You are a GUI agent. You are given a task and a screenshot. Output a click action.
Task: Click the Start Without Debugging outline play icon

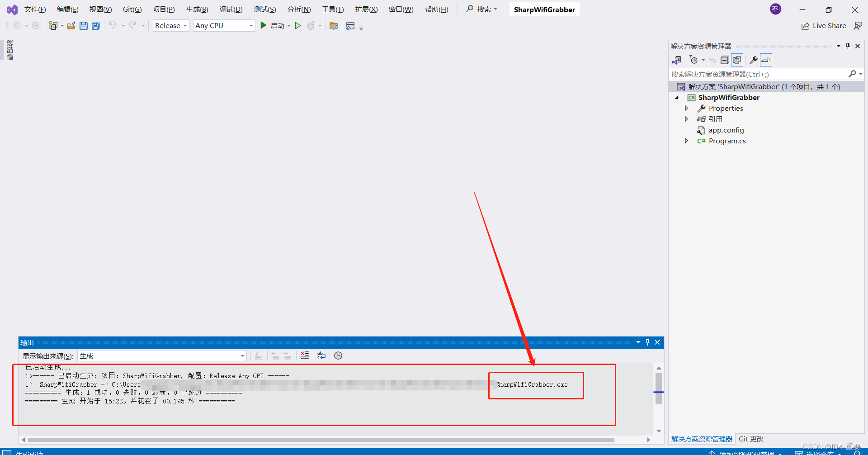(297, 26)
